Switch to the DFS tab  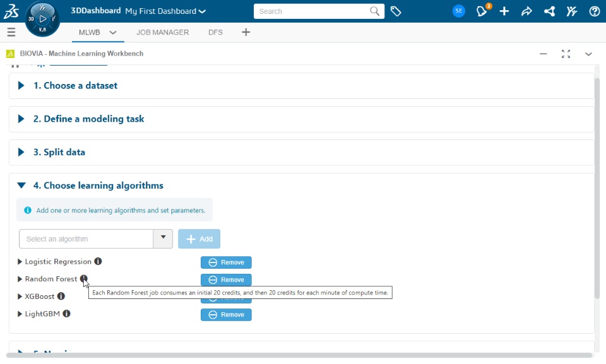click(x=215, y=32)
